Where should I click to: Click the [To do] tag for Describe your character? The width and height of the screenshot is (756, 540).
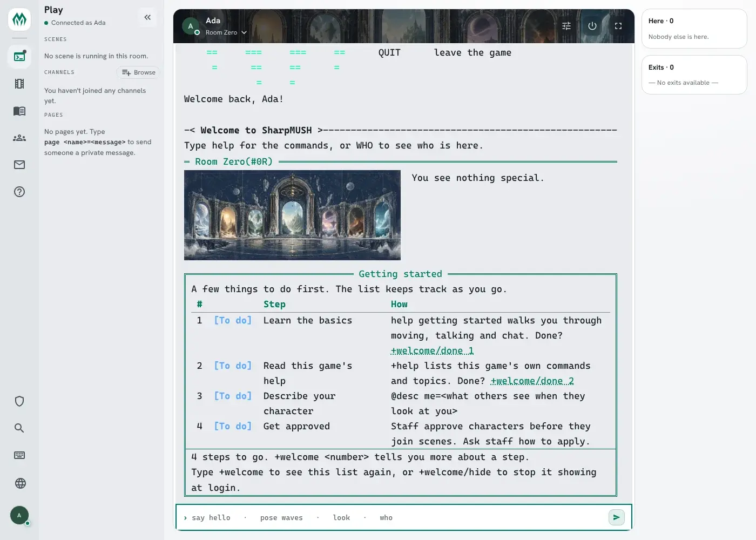(x=233, y=396)
